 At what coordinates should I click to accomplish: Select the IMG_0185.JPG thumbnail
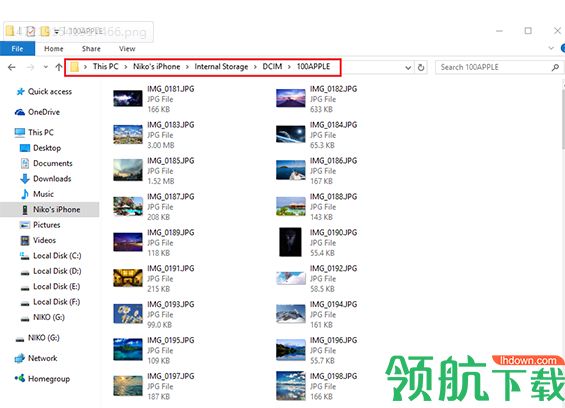[128, 170]
